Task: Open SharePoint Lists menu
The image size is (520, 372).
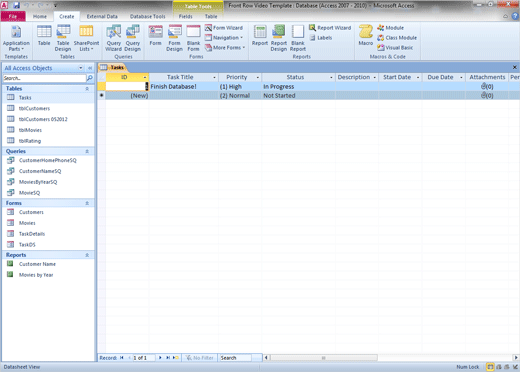Action: coord(86,38)
